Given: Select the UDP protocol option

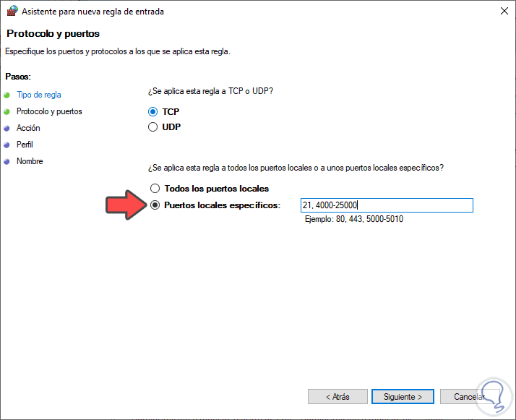Looking at the screenshot, I should click(152, 127).
